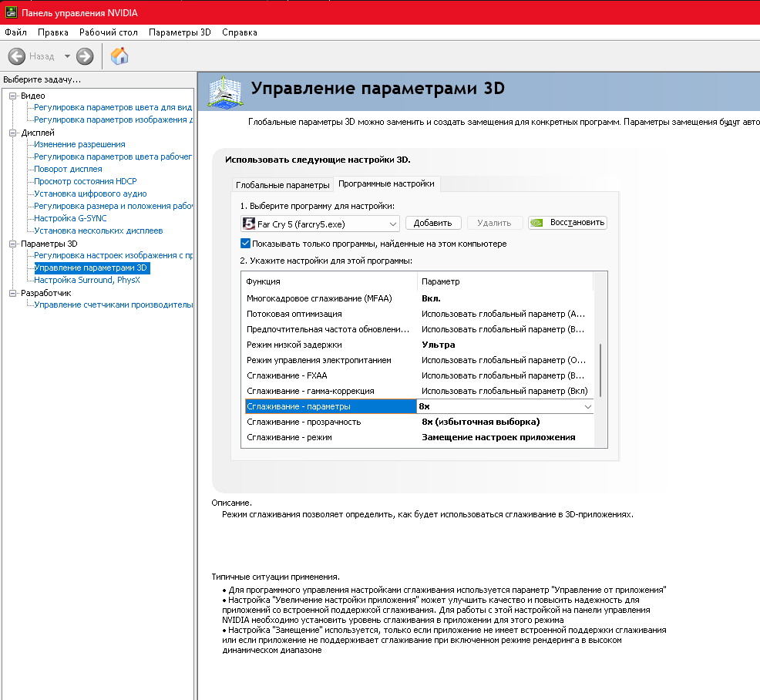The image size is (760, 700).
Task: Open Установка нескольких дисплеев
Action: coord(99,231)
